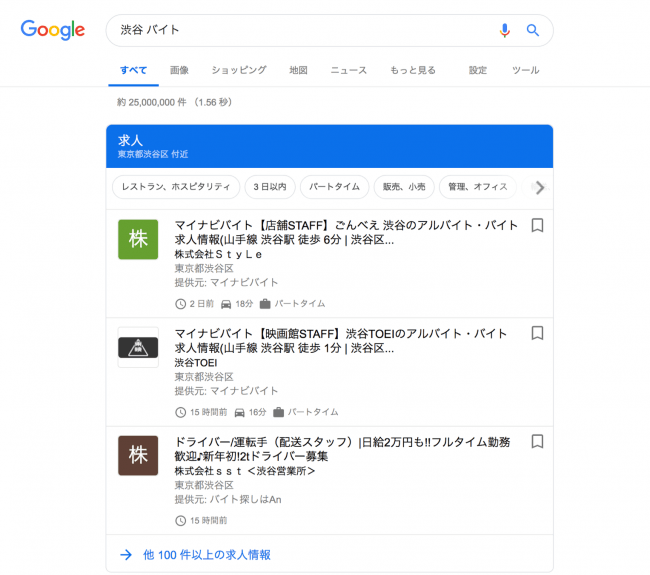Click the company name 株式会社StyLe
650x575 pixels.
click(218, 254)
